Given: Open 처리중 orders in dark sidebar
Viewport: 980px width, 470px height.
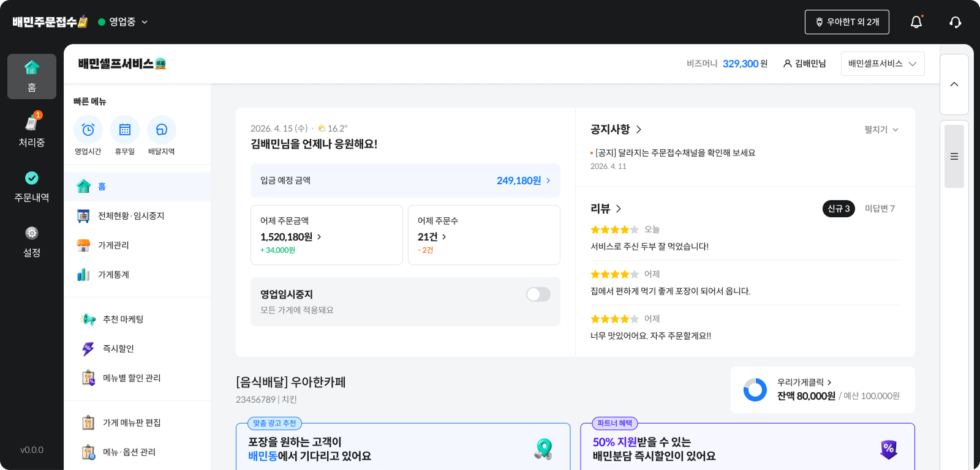Looking at the screenshot, I should (32, 131).
